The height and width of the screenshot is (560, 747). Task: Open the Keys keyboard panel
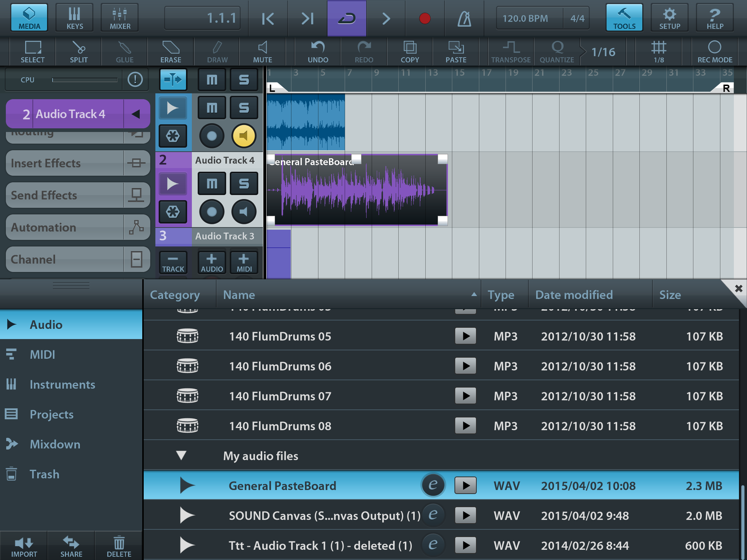coord(74,17)
